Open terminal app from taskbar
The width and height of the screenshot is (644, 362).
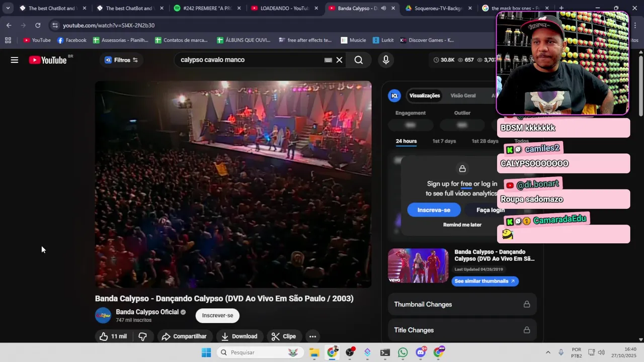385,352
